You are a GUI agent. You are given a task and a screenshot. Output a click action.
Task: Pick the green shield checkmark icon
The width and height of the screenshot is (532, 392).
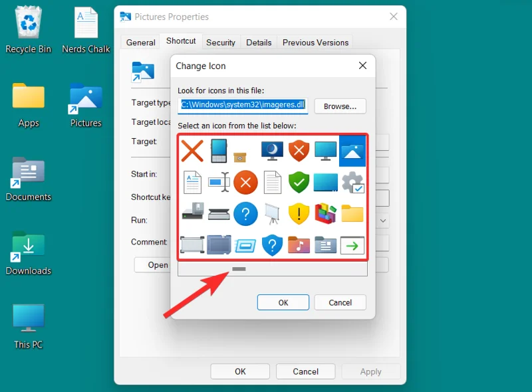click(x=299, y=182)
